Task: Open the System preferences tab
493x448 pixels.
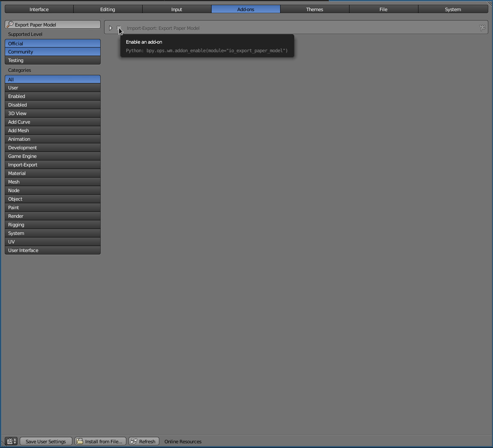Action: (x=453, y=9)
